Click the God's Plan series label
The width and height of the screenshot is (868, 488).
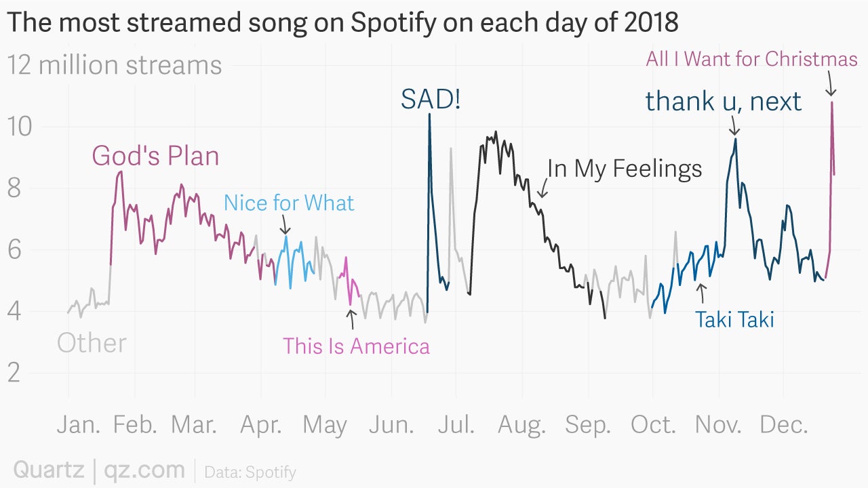pos(155,156)
